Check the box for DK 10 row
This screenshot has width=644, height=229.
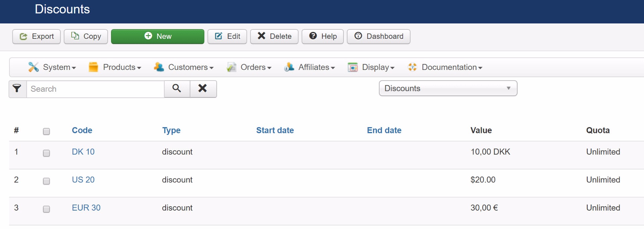[x=46, y=153]
